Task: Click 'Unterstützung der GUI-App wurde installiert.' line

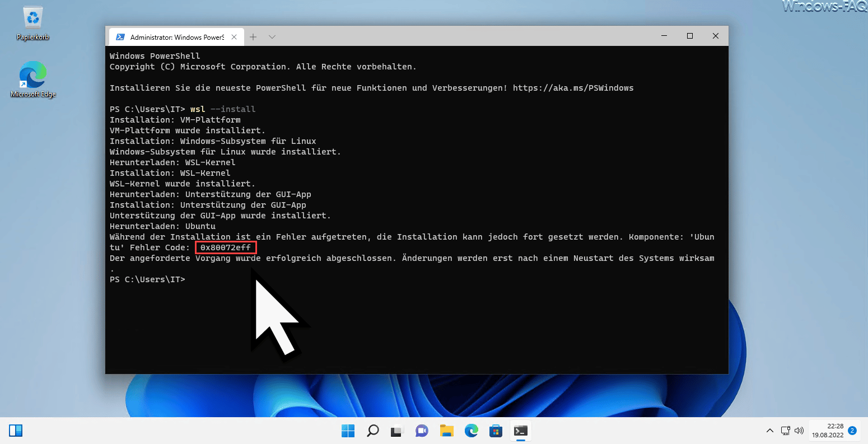Action: 220,216
